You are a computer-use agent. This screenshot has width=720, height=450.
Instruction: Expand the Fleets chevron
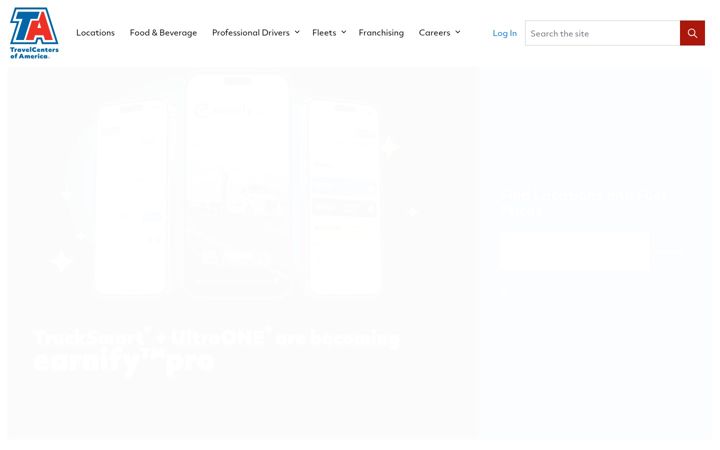[x=343, y=32]
